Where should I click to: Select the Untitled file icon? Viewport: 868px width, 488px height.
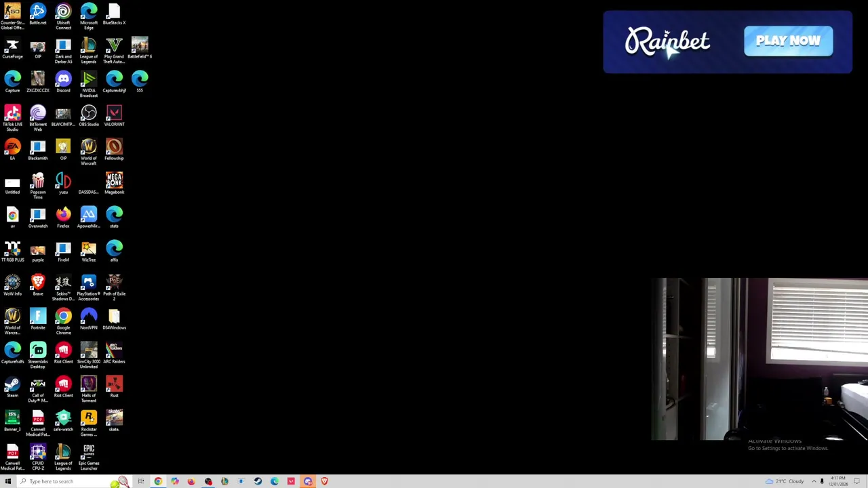coord(12,184)
